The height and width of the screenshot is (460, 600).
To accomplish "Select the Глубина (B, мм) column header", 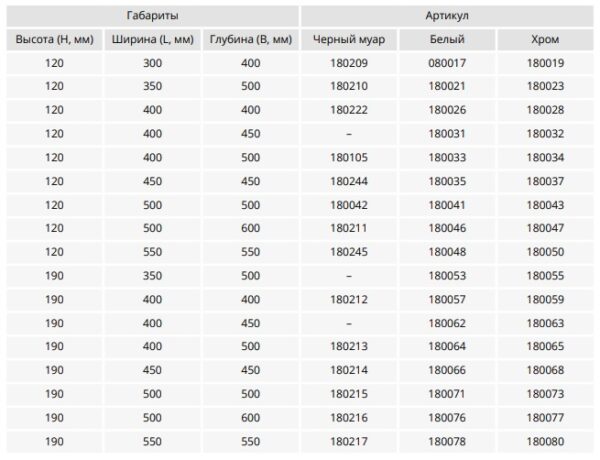I will 250,40.
